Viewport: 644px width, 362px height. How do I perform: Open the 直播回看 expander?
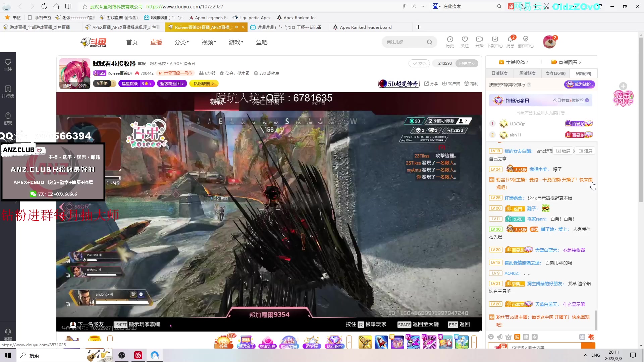567,62
